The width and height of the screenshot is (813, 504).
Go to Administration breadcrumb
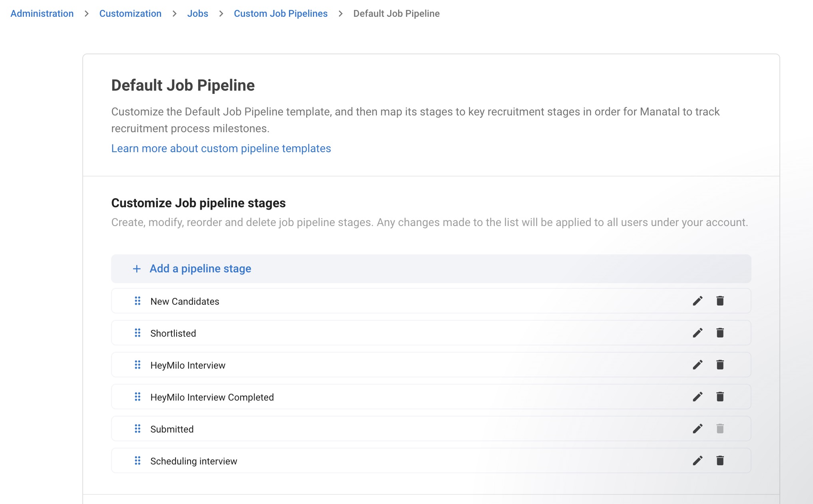pyautogui.click(x=42, y=14)
